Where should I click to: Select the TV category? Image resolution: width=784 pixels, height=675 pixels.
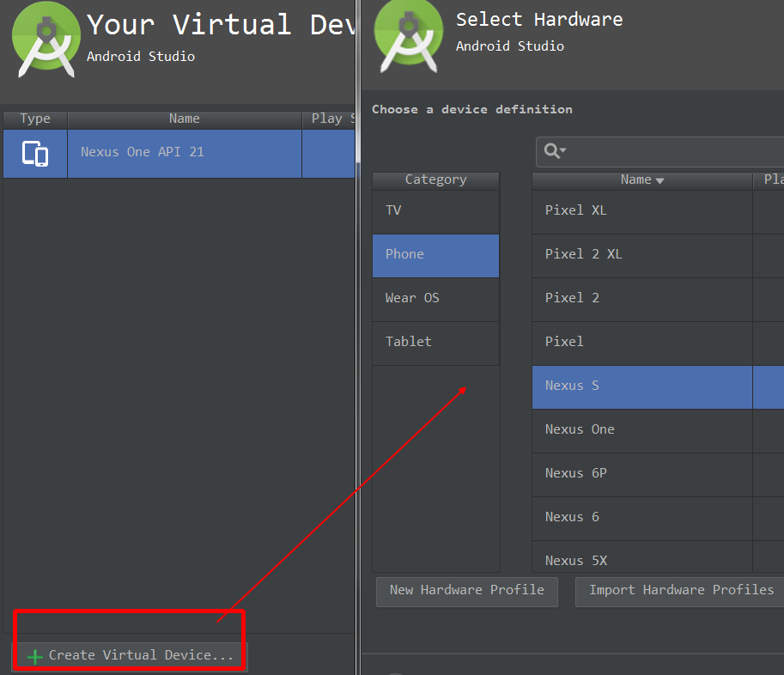click(435, 212)
